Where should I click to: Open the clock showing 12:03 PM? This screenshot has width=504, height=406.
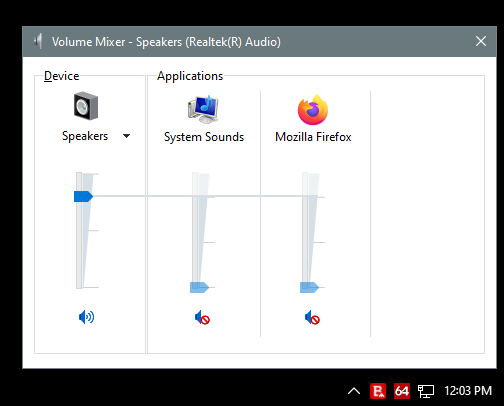coord(468,391)
